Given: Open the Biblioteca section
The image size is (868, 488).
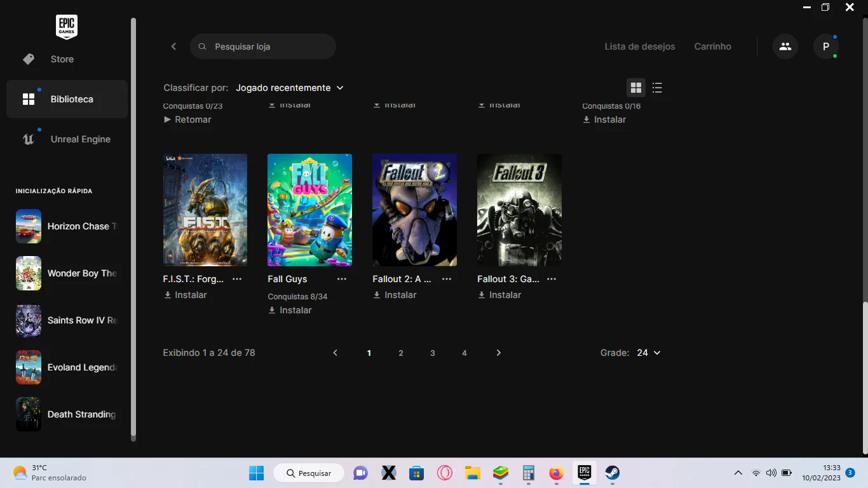Looking at the screenshot, I should (67, 99).
